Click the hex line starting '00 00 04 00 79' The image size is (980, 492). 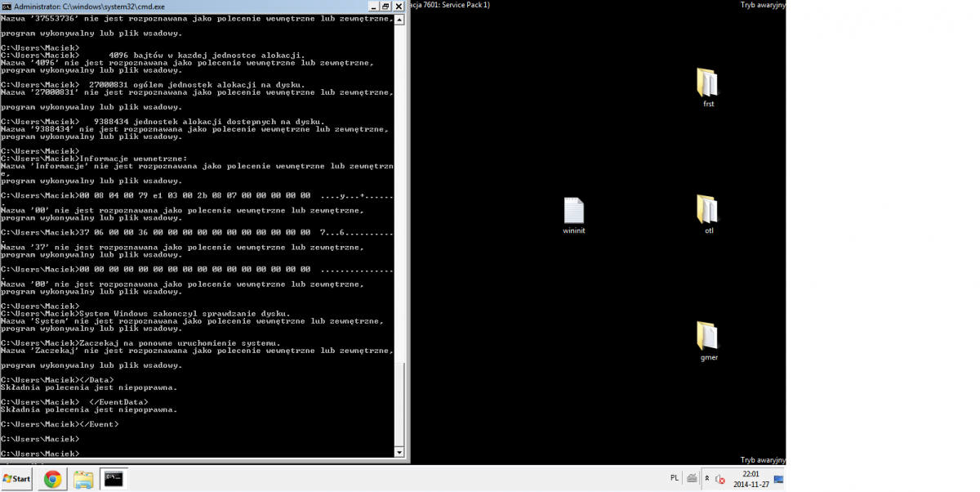197,195
